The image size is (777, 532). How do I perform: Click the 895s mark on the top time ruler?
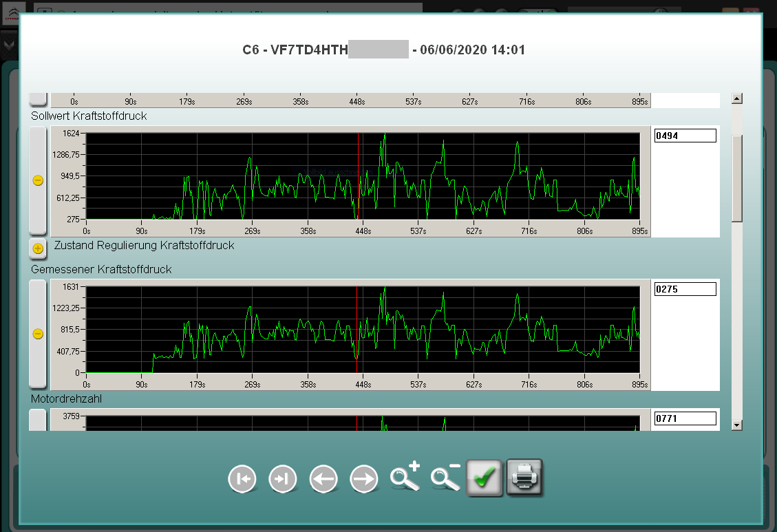[640, 102]
